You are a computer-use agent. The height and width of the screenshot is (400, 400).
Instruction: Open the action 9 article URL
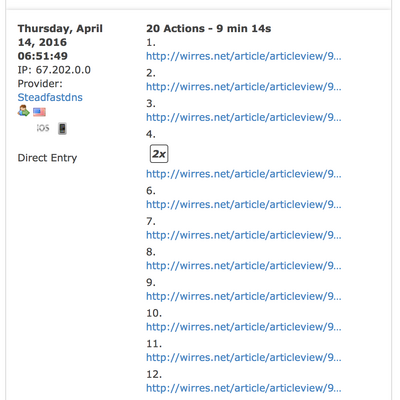[x=244, y=296]
